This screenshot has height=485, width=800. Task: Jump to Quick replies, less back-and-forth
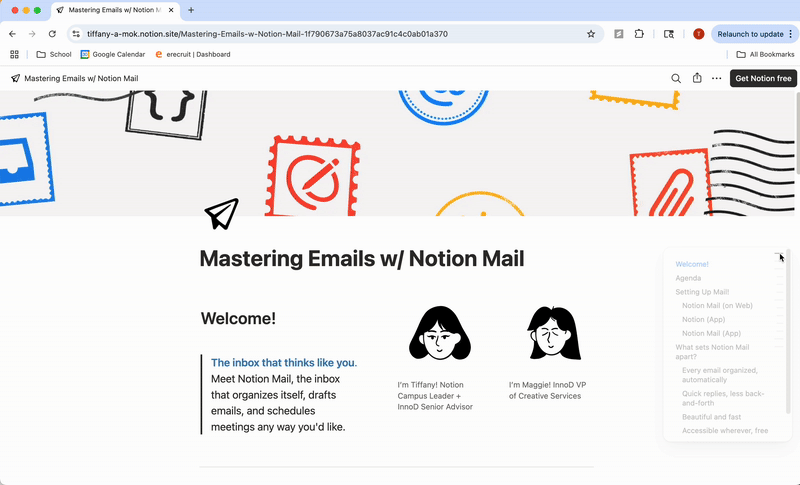pos(722,398)
